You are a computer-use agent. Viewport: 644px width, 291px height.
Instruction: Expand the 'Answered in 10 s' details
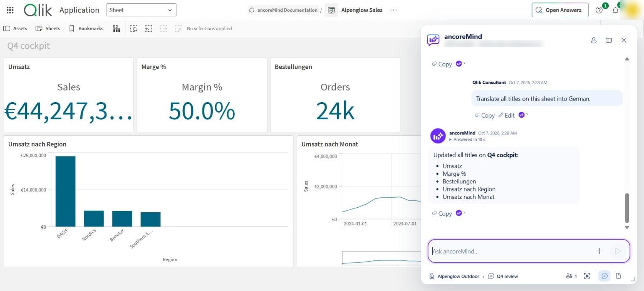click(467, 139)
